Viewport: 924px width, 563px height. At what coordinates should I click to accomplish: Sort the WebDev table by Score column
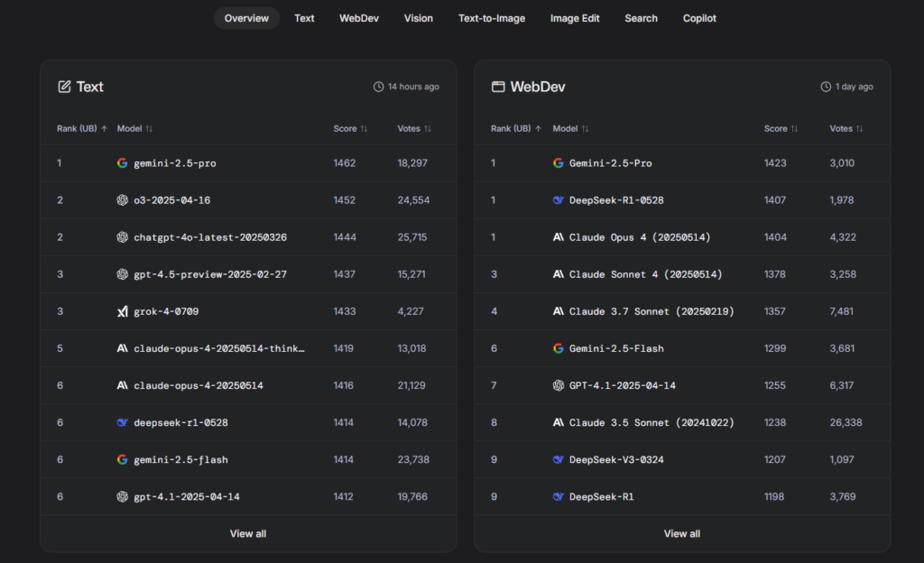[781, 128]
